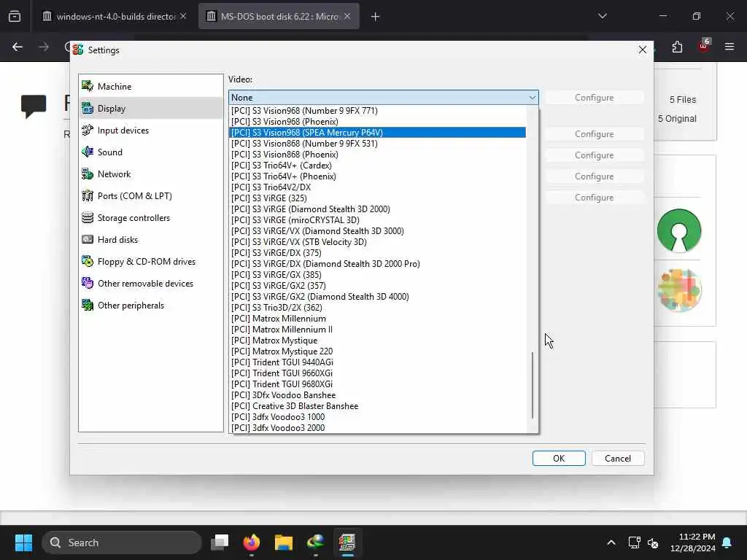This screenshot has height=560, width=747.
Task: Choose S3 Vision868 (Number 9 9FX 531)
Action: pos(377,144)
